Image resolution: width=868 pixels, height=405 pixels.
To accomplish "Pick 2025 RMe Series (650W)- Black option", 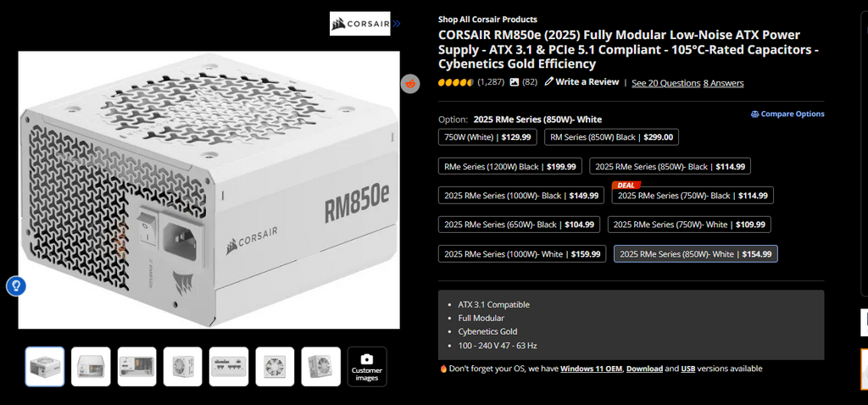I will pos(520,225).
